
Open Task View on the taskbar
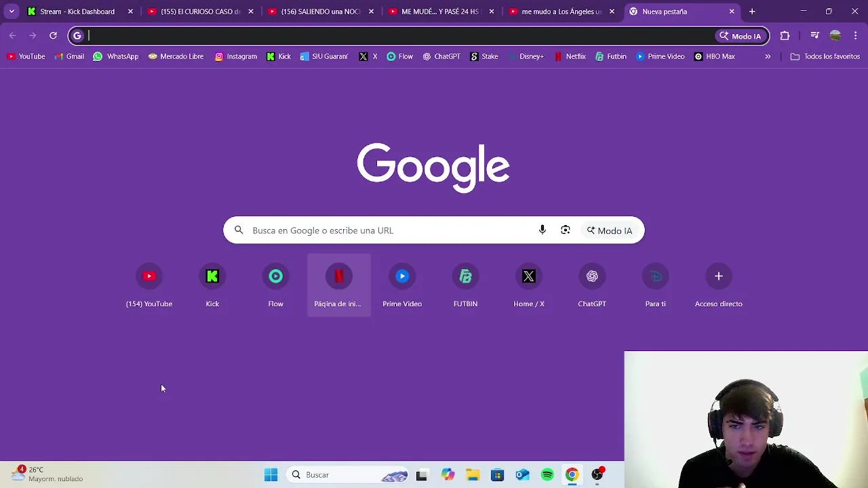pos(422,475)
